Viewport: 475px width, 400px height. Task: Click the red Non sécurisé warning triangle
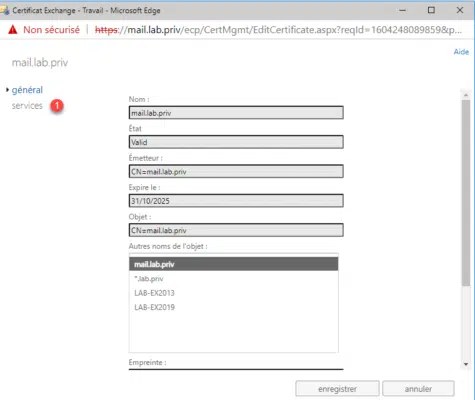(x=13, y=30)
